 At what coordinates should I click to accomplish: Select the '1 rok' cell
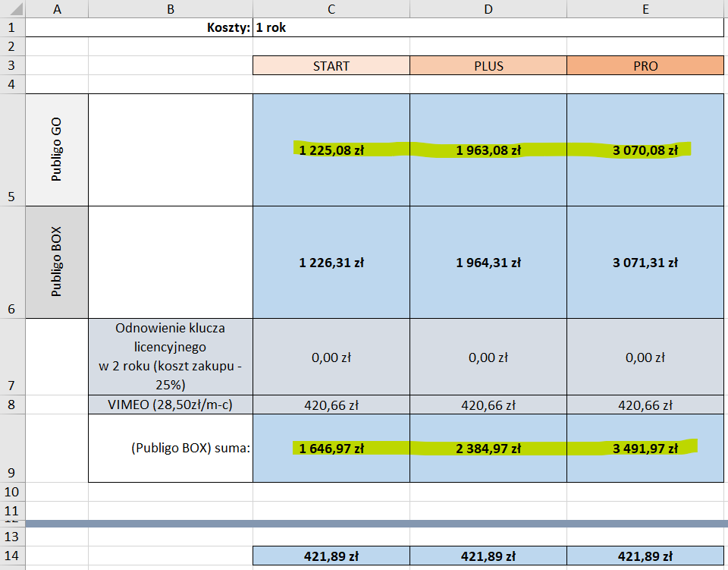(331, 28)
